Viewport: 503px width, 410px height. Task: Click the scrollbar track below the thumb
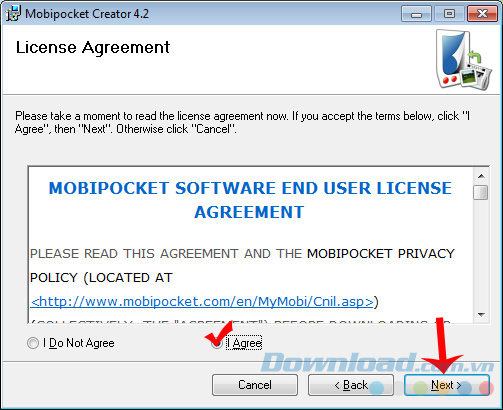pos(481,253)
